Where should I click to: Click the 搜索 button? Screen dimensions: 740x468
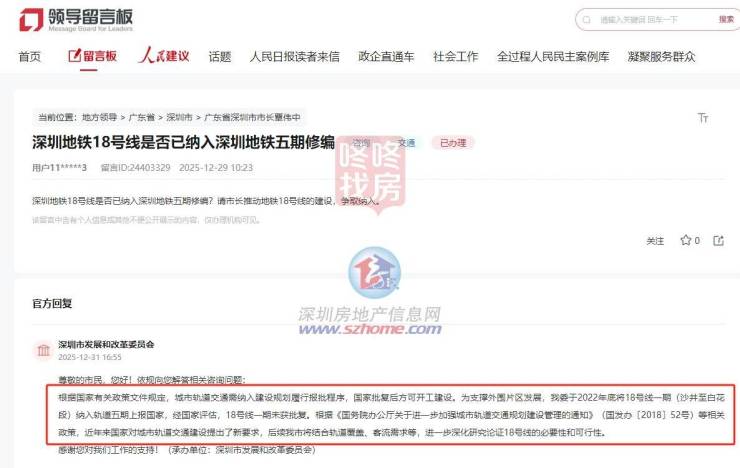726,19
